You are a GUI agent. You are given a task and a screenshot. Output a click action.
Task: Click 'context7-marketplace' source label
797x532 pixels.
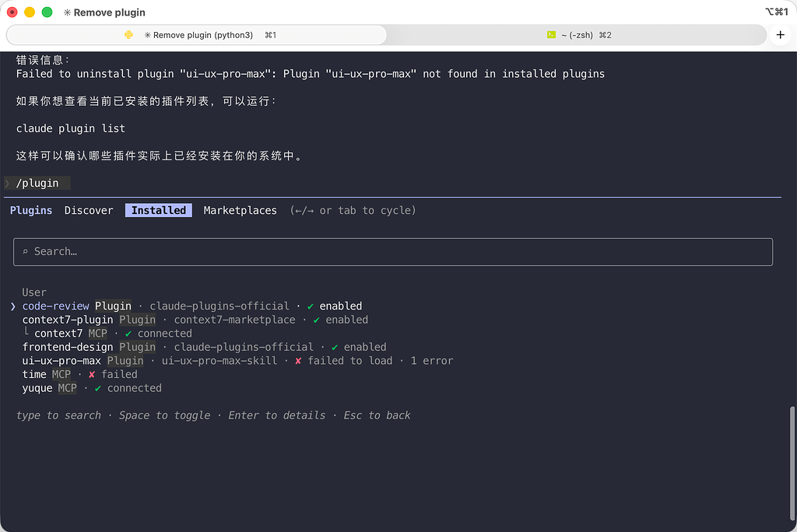coord(235,320)
